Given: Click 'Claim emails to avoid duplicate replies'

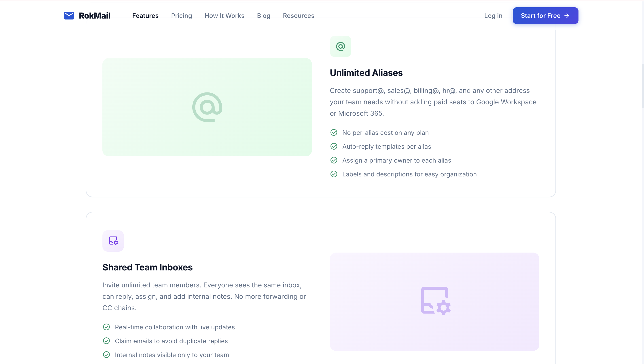Looking at the screenshot, I should pyautogui.click(x=171, y=341).
